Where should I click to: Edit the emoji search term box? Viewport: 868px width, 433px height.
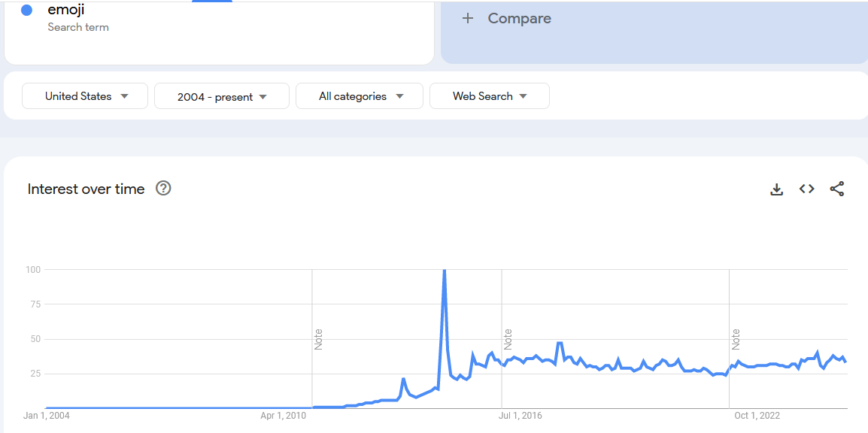(219, 32)
